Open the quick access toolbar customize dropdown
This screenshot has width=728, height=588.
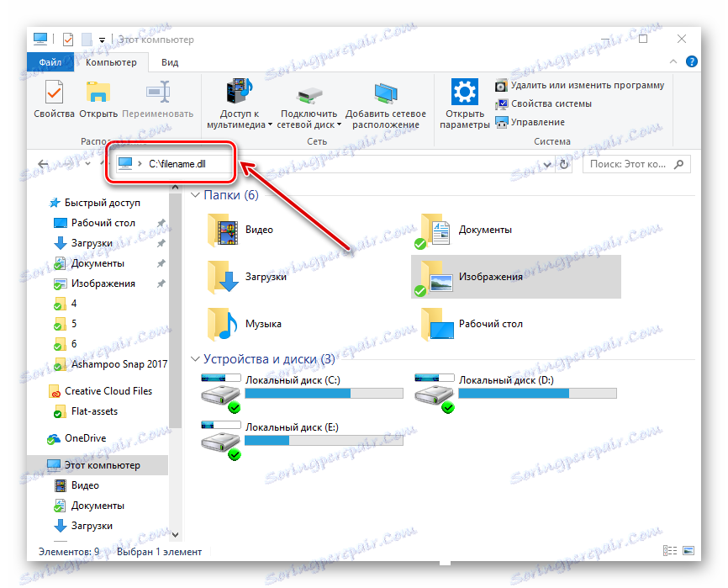click(x=103, y=40)
